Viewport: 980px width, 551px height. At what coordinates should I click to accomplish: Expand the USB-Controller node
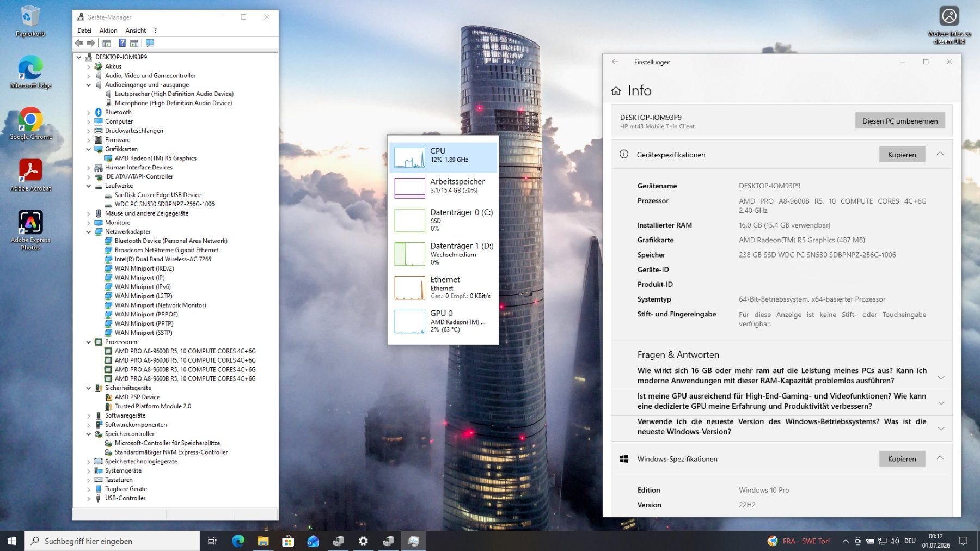pos(89,499)
